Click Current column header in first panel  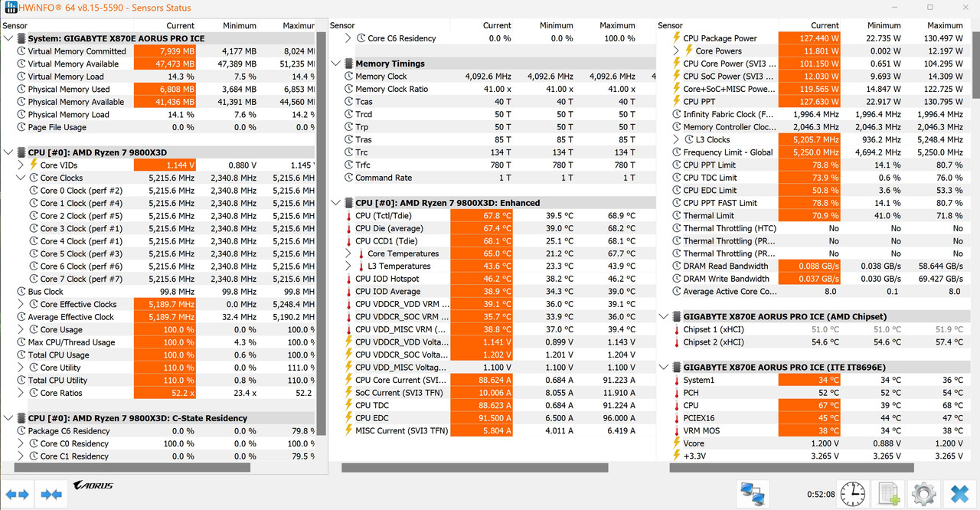(181, 25)
